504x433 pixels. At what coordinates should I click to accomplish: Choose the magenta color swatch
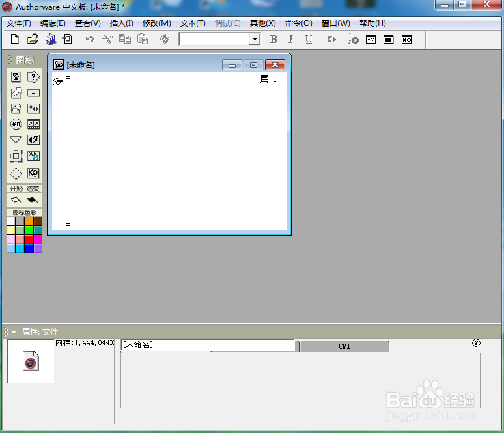click(38, 239)
